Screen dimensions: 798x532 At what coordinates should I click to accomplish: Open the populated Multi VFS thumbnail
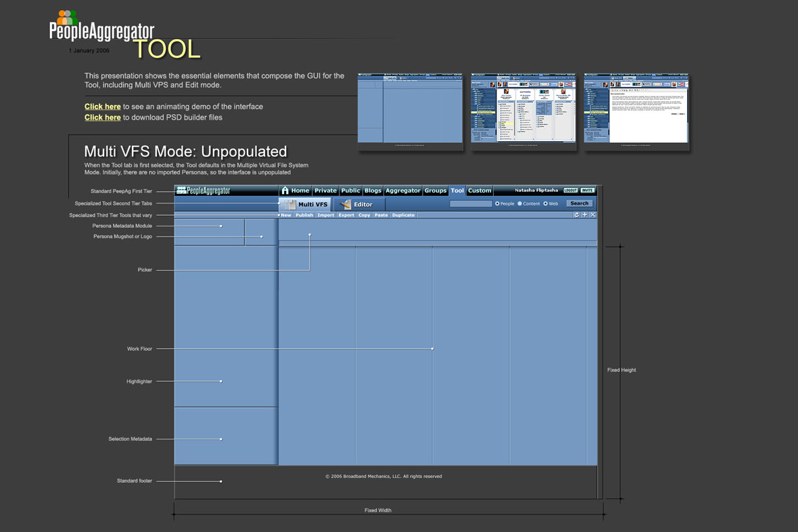[x=523, y=112]
